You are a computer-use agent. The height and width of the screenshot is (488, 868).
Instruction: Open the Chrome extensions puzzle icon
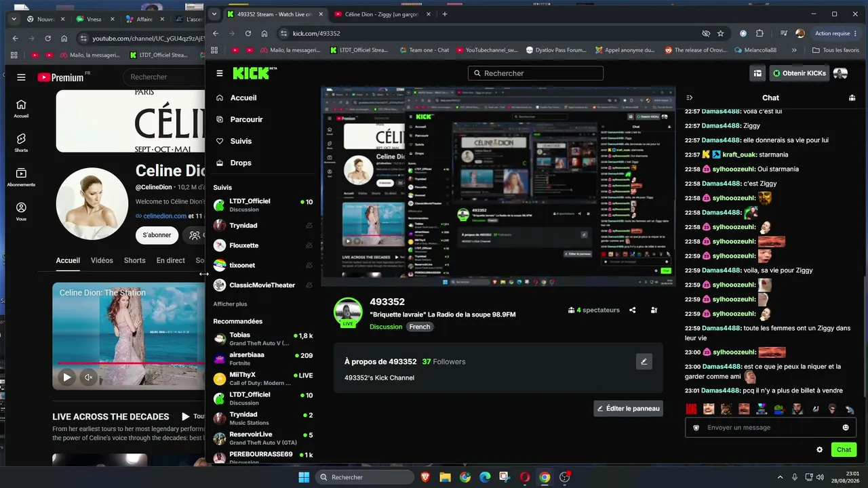point(759,33)
